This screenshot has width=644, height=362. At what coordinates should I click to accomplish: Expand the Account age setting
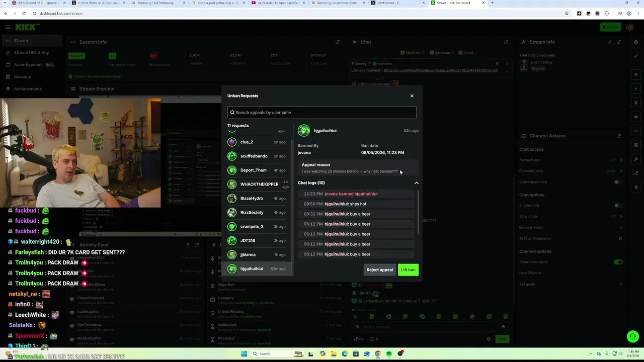pos(621,160)
